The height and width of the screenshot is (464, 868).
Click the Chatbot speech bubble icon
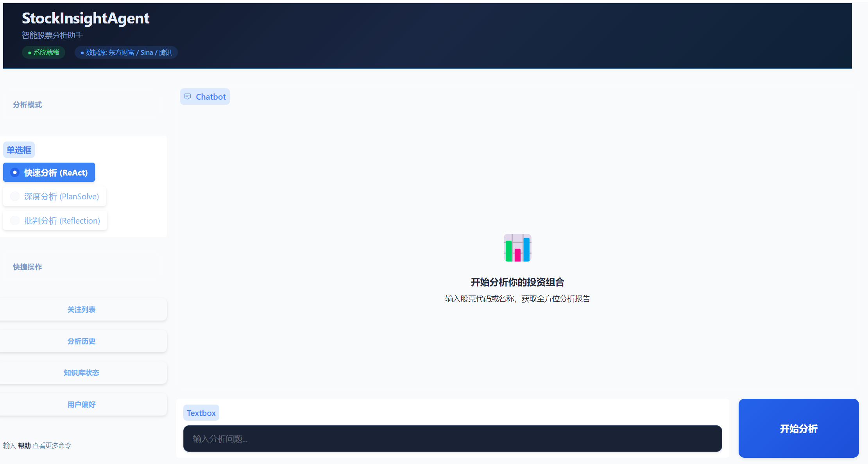click(x=188, y=97)
